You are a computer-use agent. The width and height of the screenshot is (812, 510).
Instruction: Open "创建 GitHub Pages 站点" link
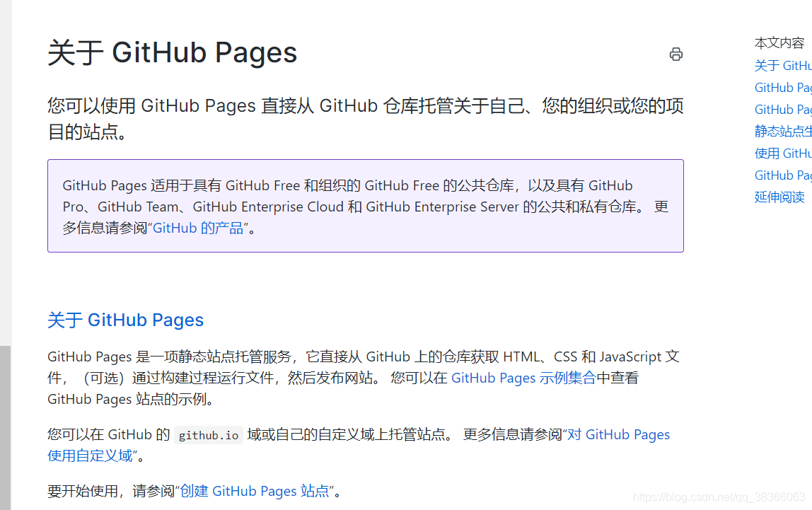(255, 491)
